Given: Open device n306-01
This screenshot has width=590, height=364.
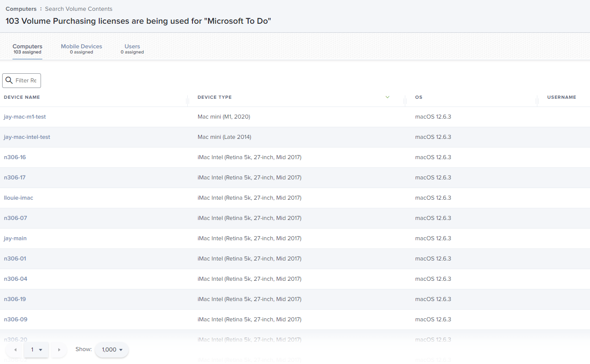Looking at the screenshot, I should click(15, 259).
